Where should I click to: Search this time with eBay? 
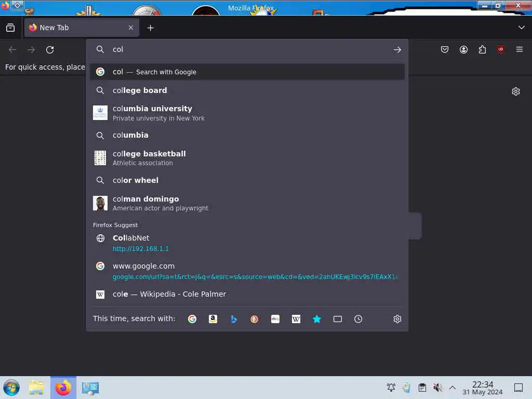(275, 319)
